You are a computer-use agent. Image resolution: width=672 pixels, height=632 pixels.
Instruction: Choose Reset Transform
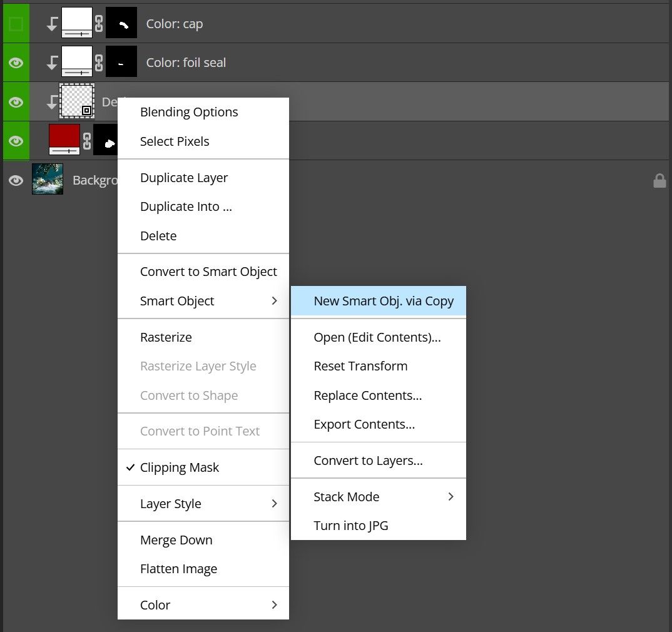click(379, 366)
